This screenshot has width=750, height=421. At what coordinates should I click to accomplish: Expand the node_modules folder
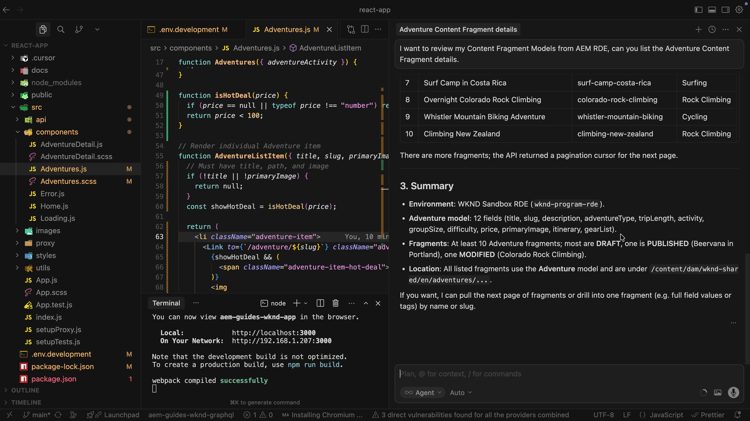[x=55, y=83]
